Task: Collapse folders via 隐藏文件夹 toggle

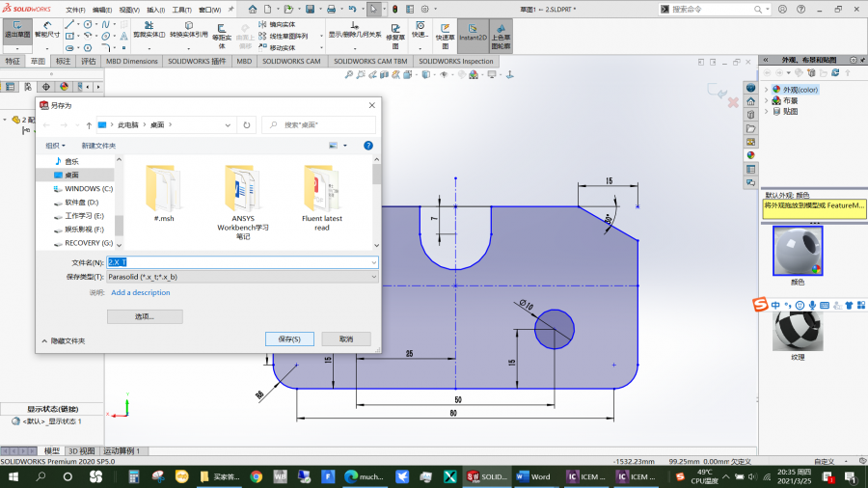Action: coord(63,340)
